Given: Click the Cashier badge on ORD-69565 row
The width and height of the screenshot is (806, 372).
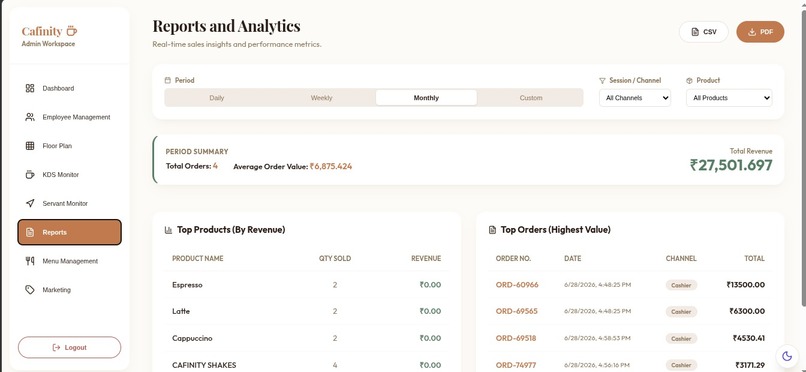Looking at the screenshot, I should point(681,312).
